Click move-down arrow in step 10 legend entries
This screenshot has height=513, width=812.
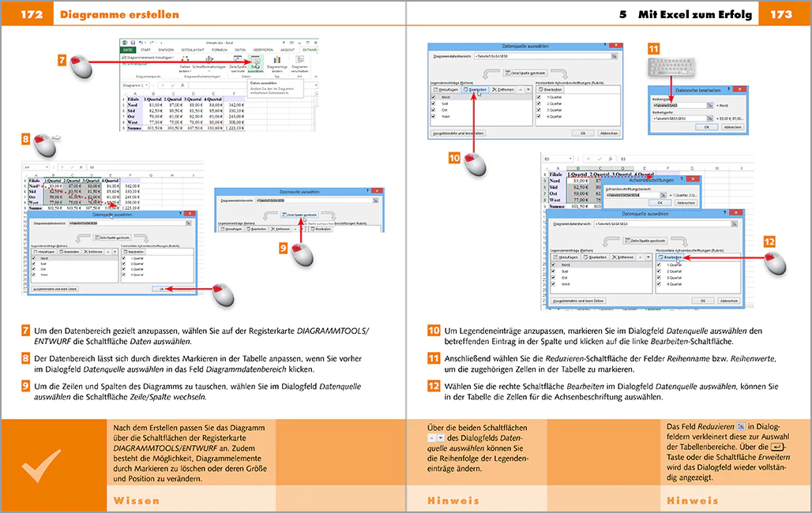pyautogui.click(x=528, y=89)
